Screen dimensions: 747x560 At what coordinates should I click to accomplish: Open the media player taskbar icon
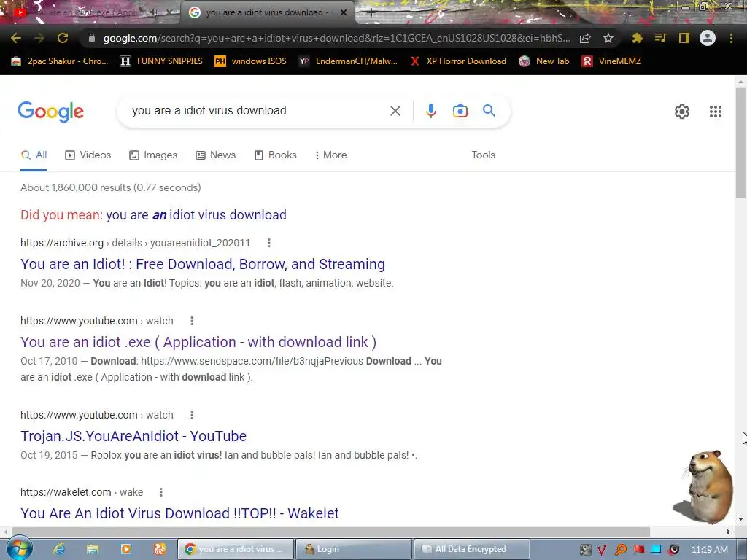pos(126,549)
